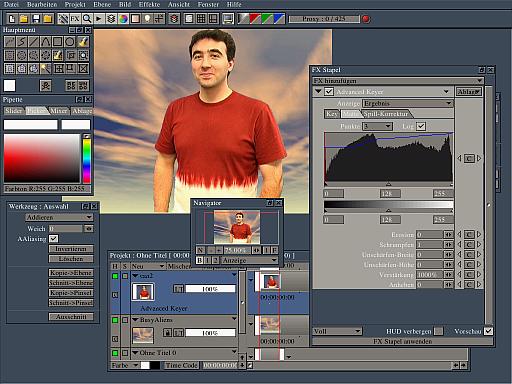Select the straight line tool in Hauptmenü
The width and height of the screenshot is (512, 384).
pos(33,42)
